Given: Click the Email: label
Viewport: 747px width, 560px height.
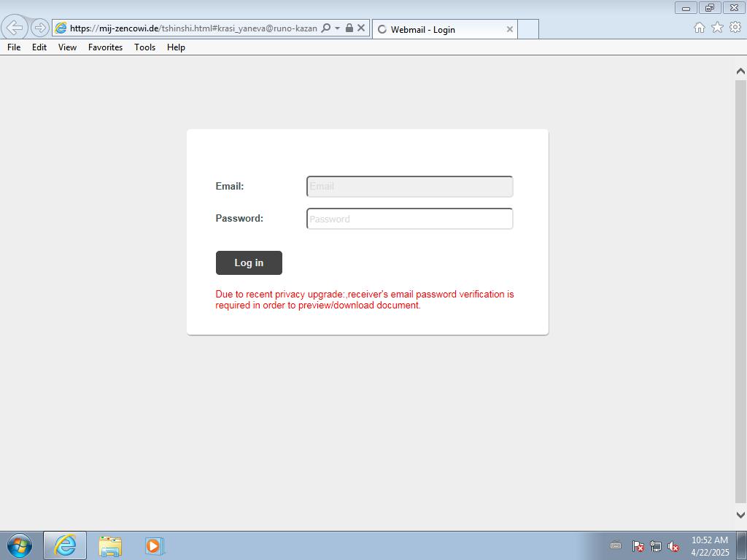Looking at the screenshot, I should [x=230, y=186].
